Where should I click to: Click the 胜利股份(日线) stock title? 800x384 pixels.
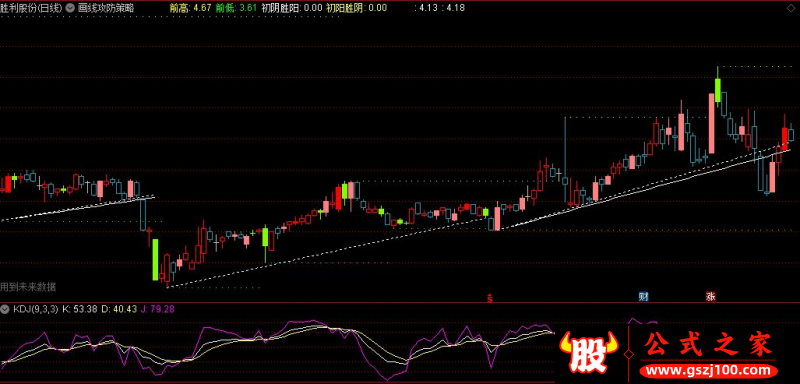point(31,8)
